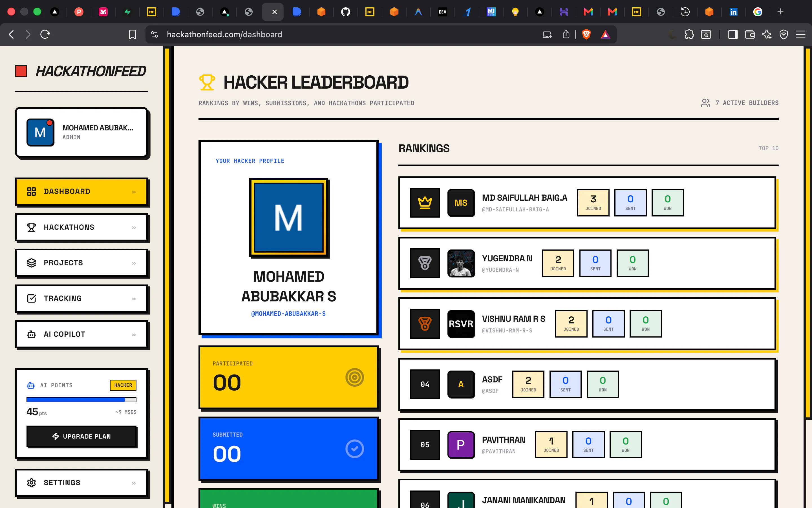The image size is (812, 508).
Task: Click the HackathonFeed logo
Action: pos(81,71)
